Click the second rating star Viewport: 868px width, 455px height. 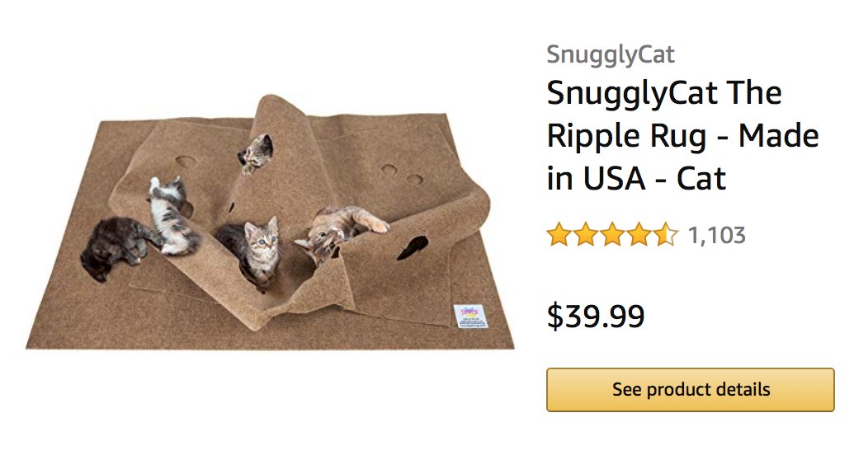[586, 235]
